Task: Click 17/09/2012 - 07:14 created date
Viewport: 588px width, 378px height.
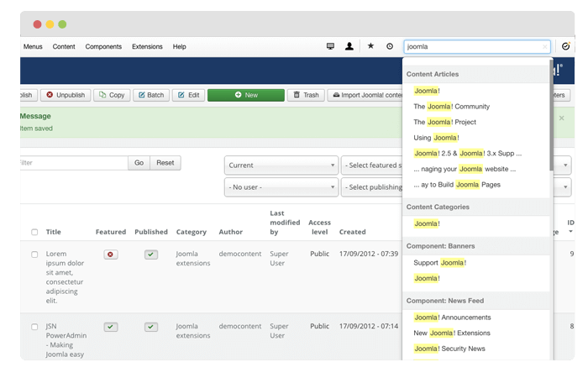Action: click(369, 326)
